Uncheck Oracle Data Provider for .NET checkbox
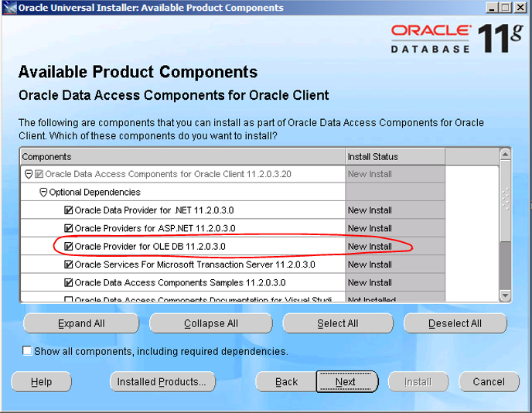 coord(69,210)
